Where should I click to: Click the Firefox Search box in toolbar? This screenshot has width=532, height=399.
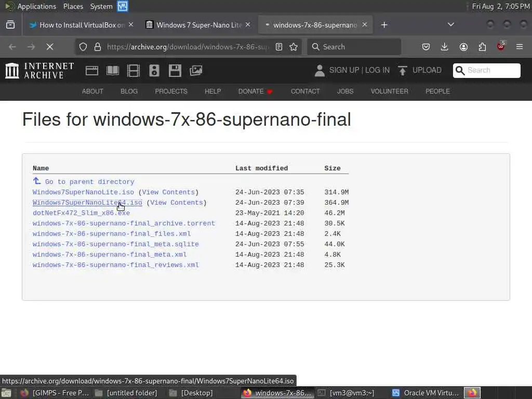tap(354, 47)
